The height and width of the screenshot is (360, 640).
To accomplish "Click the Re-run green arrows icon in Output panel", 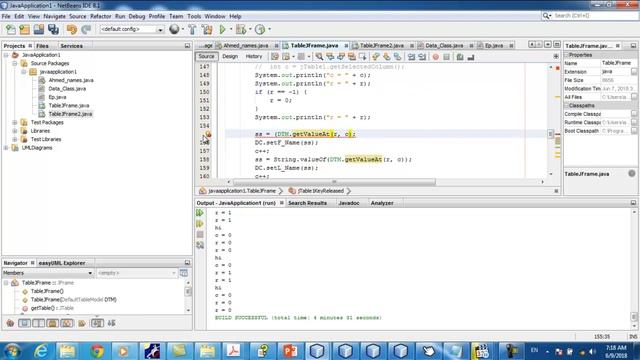I will 200,213.
